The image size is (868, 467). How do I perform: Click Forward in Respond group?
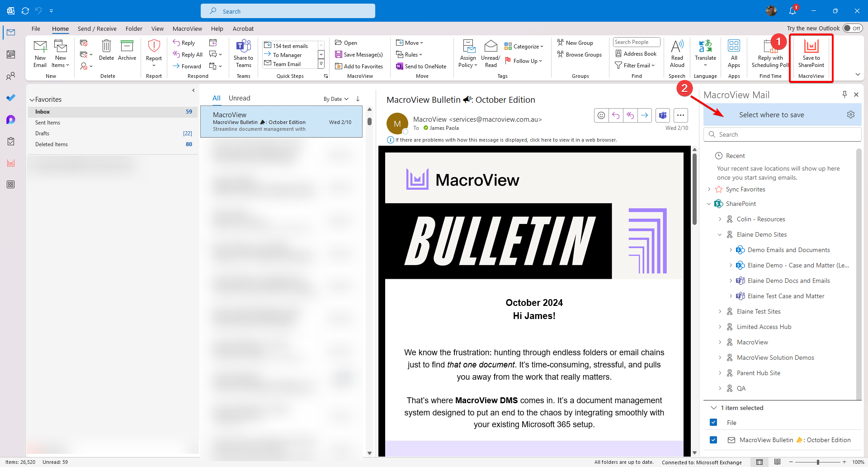187,66
